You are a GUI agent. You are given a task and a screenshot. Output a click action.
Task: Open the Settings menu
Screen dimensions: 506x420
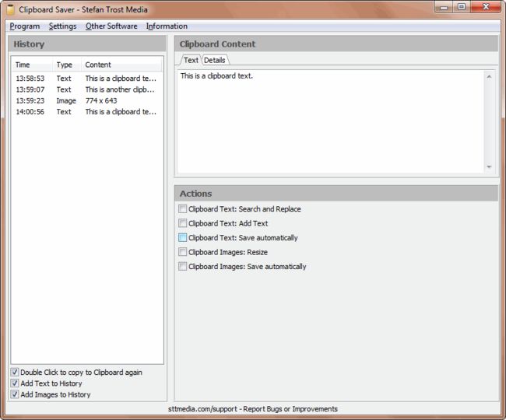coord(62,26)
